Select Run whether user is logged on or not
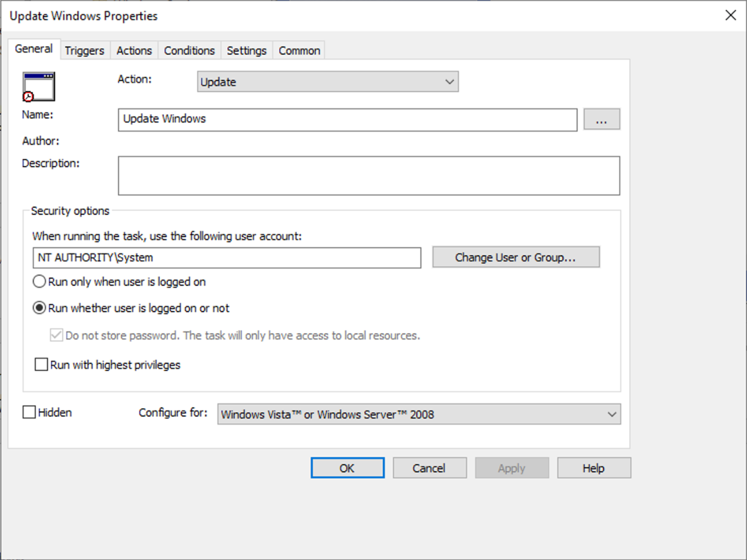The height and width of the screenshot is (560, 747). 39,308
